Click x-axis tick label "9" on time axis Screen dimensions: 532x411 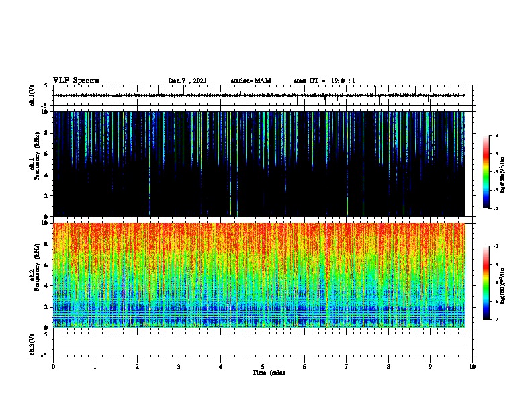430,366
